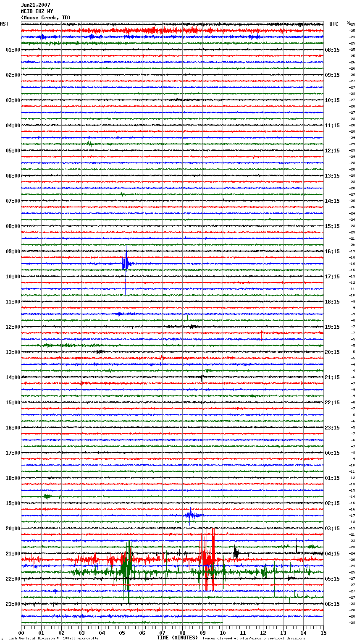
Task: Click the "10:15" UTC time label
Action: click(x=332, y=100)
